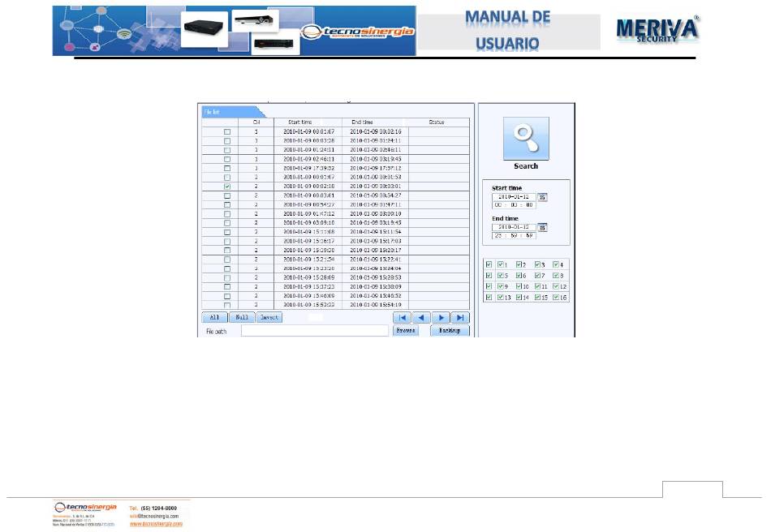Click the Meriva Security logo
This screenshot has width=771, height=532.
tap(657, 30)
